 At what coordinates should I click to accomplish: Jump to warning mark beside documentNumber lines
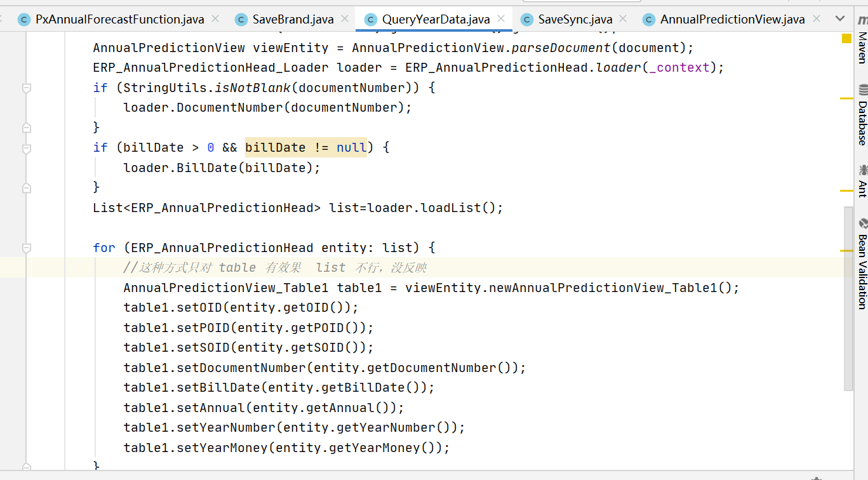pyautogui.click(x=846, y=98)
